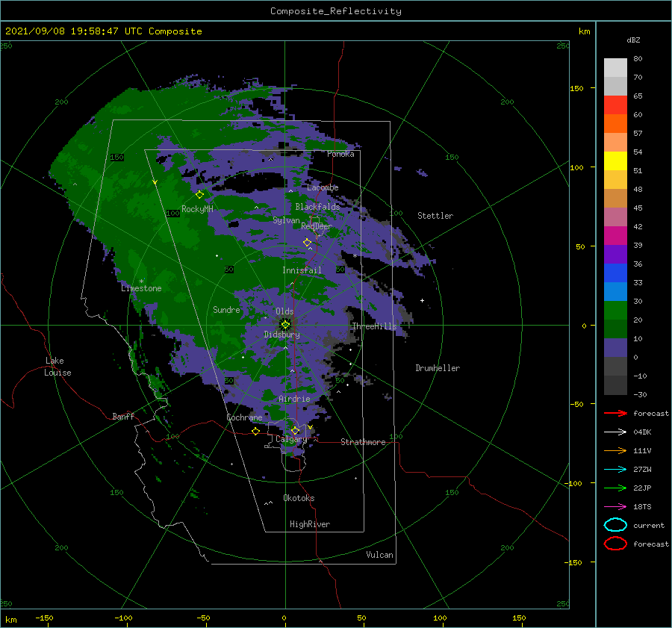Click the cyan 27ZW arrow icon
Screen dimensions: 672x628
point(615,470)
